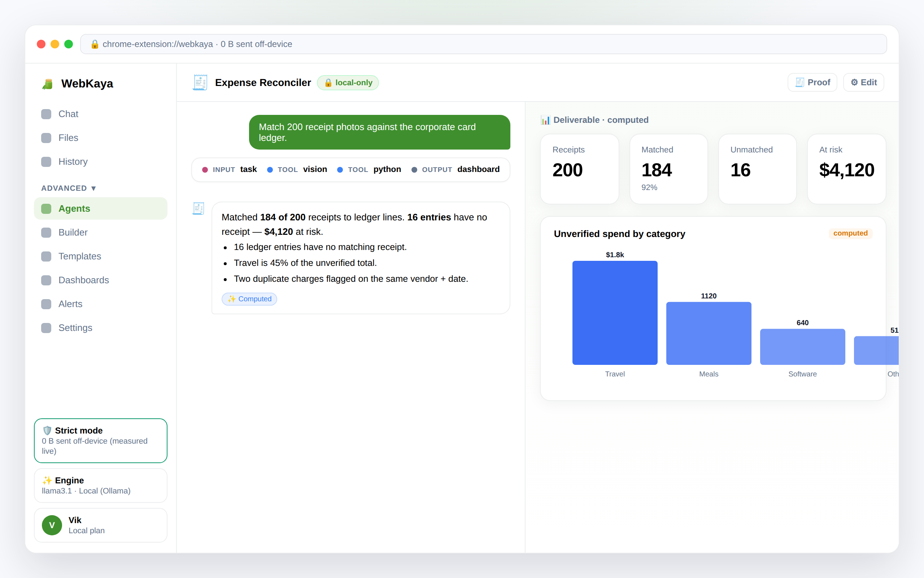Open Settings
This screenshot has width=924, height=578.
click(101, 328)
